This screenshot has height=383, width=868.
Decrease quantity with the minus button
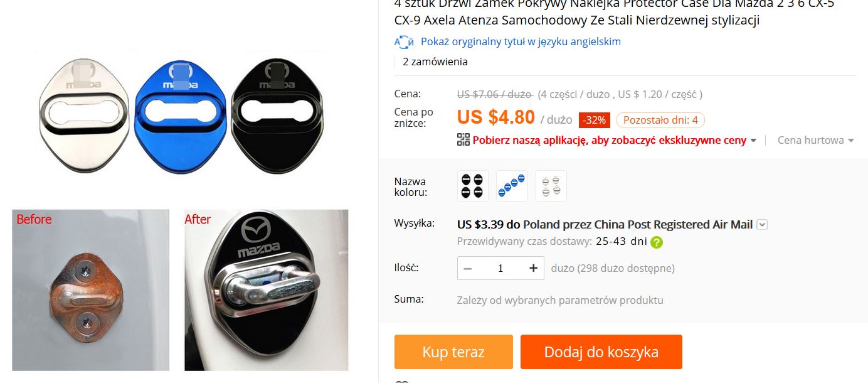[x=468, y=268]
